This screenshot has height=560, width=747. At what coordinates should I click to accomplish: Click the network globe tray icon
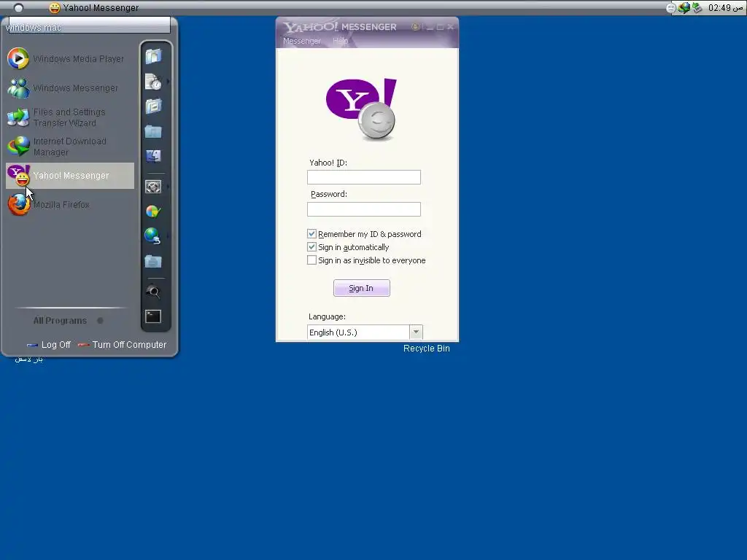pos(684,8)
